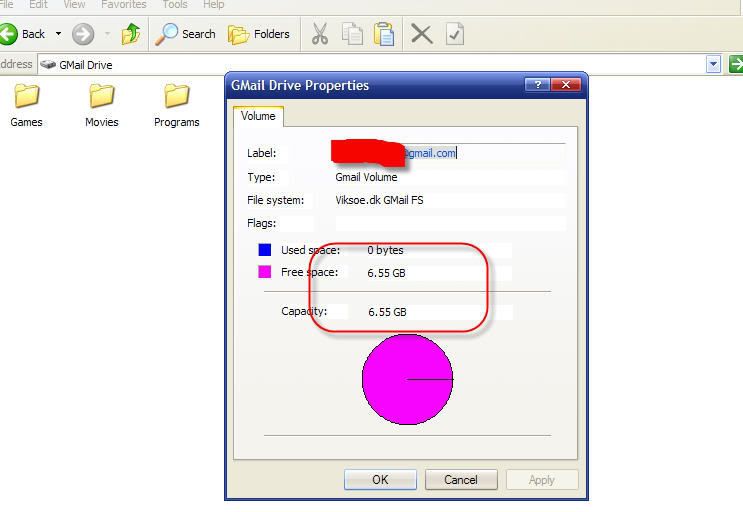Viewport: 743px width, 512px height.
Task: Go up one folder level
Action: click(131, 34)
